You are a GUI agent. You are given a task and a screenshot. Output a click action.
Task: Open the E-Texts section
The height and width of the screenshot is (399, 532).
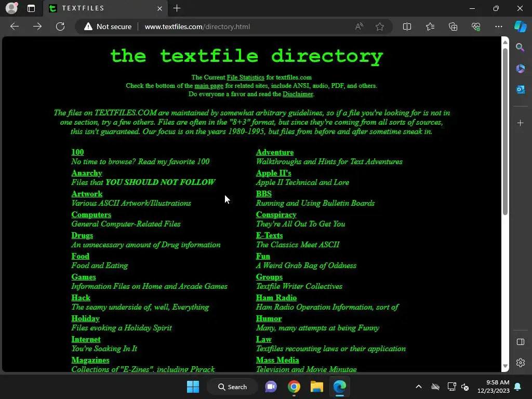click(269, 235)
